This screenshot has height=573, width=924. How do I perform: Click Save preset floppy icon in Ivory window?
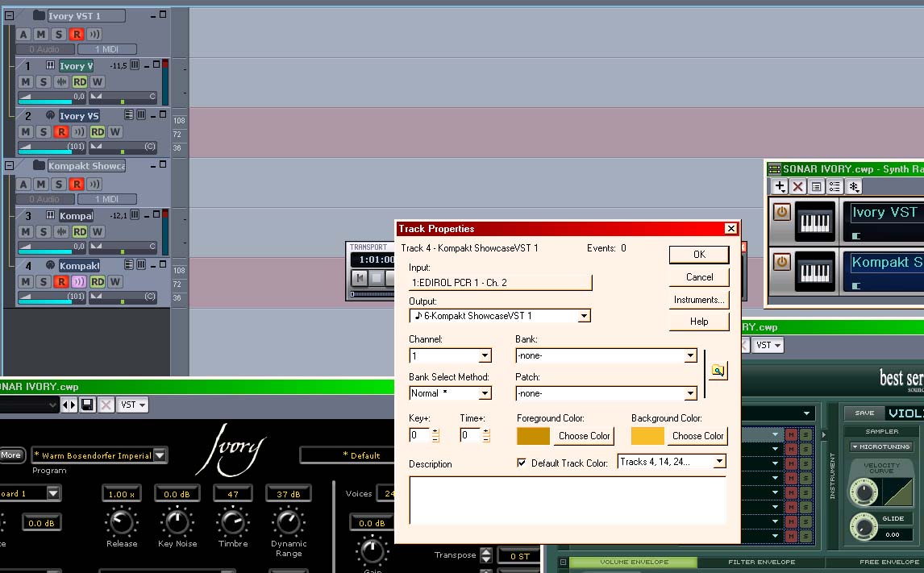pos(87,405)
